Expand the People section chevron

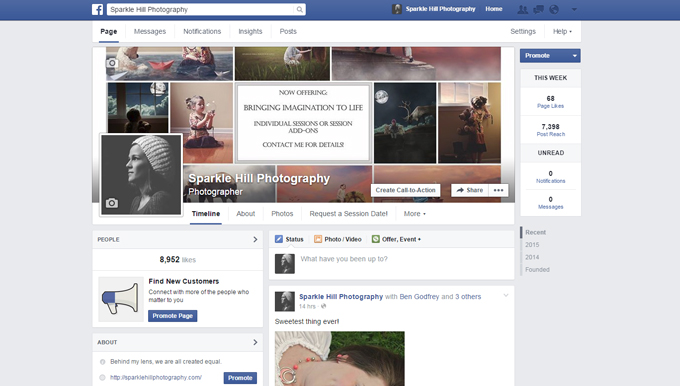pos(255,239)
